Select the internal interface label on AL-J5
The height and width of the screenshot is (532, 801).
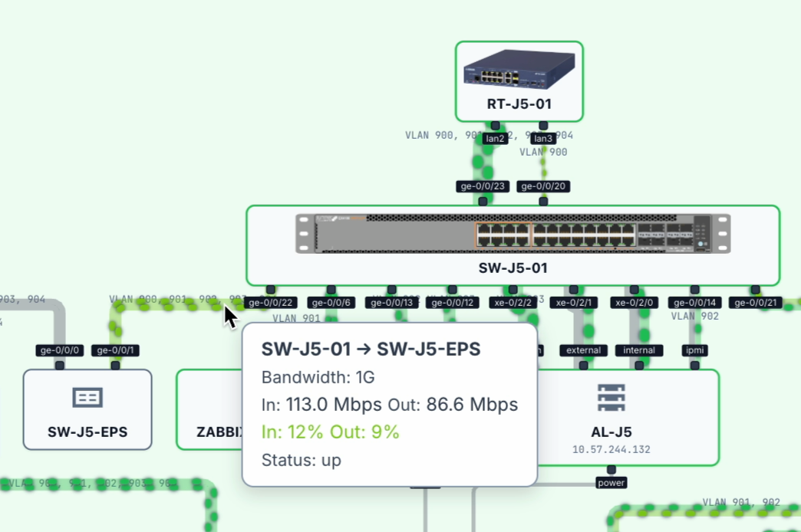tap(639, 350)
